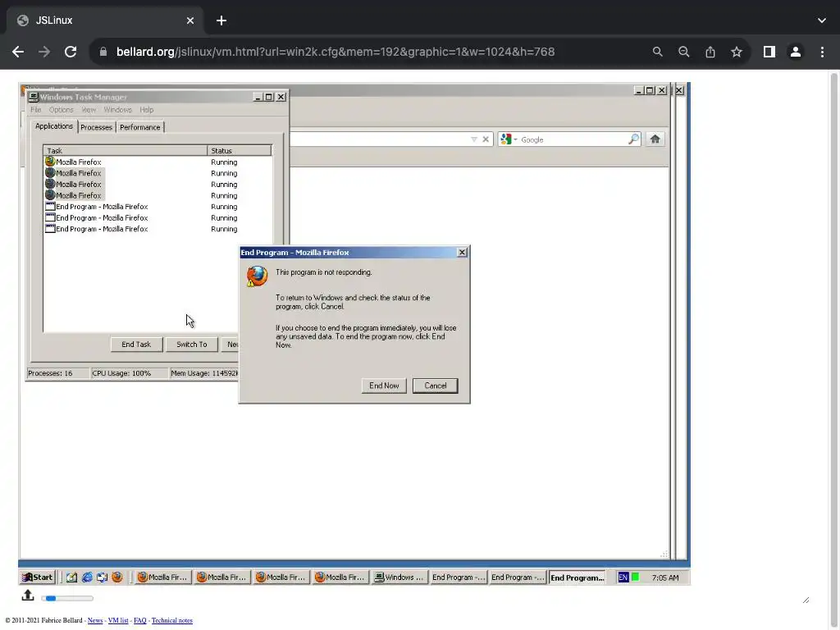This screenshot has height=630, width=840.
Task: Open the VM list link
Action: (x=118, y=620)
